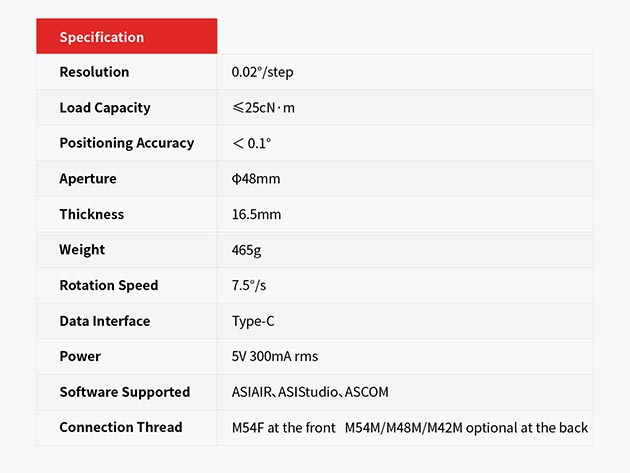
Task: Select the 7.5°/s speed value
Action: click(249, 285)
